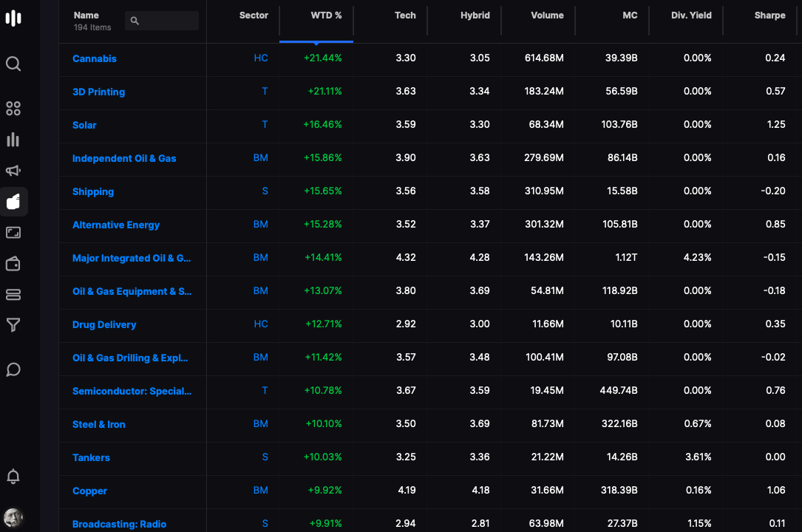Viewport: 802px width, 532px height.
Task: Open the Copper industry link
Action: (x=89, y=491)
